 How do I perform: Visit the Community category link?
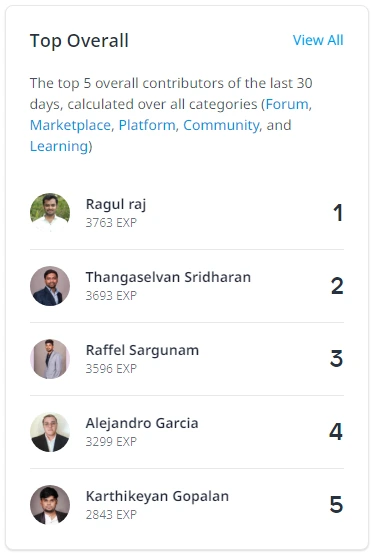[221, 125]
